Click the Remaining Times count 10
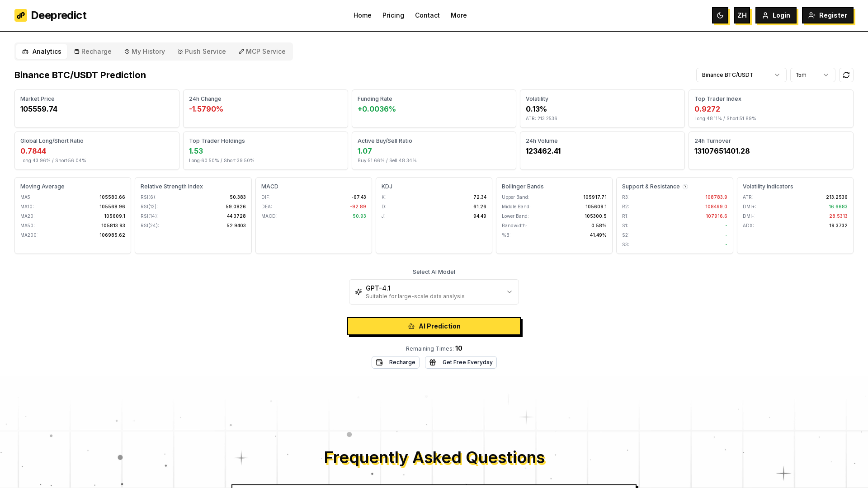The width and height of the screenshot is (868, 488). click(459, 348)
